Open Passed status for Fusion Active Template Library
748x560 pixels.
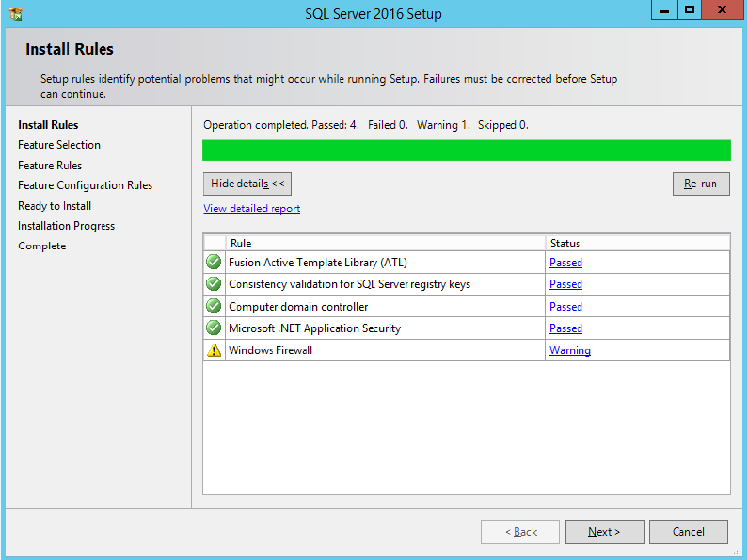click(x=565, y=263)
